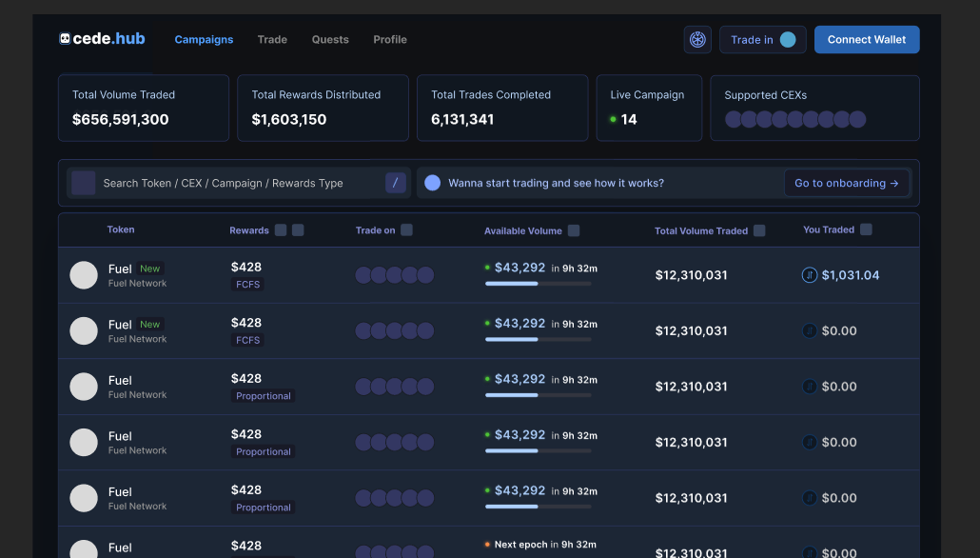Toggle the Trade in switch

coord(788,40)
